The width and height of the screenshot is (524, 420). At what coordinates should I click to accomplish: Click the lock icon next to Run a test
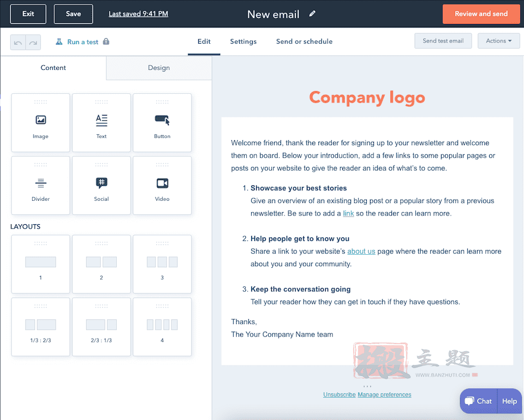point(106,41)
